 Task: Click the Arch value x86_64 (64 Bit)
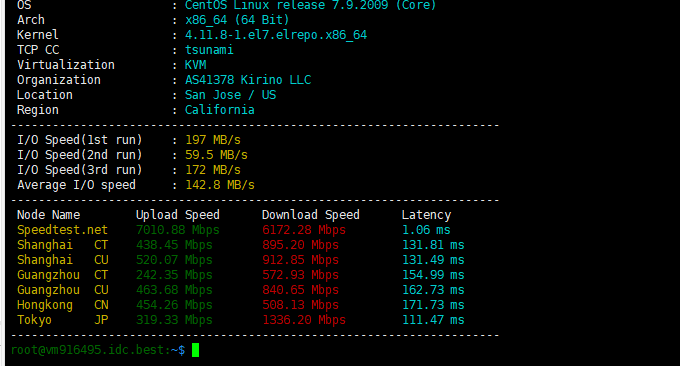point(237,20)
